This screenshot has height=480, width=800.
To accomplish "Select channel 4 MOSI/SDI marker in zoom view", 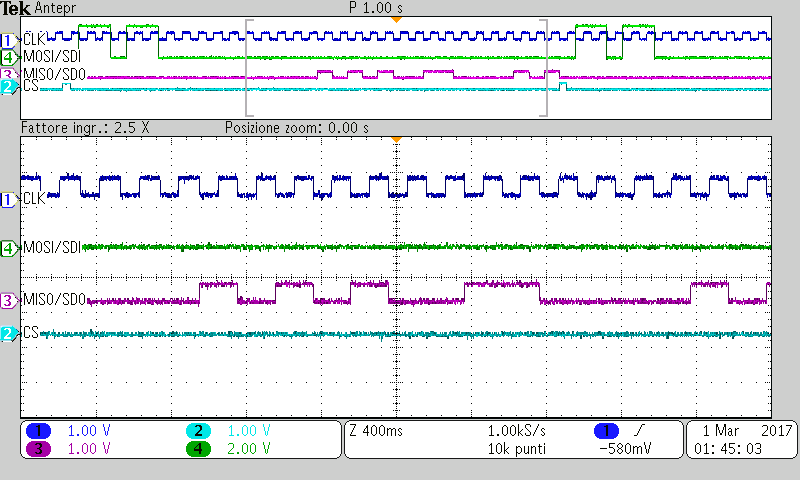I will (x=8, y=249).
